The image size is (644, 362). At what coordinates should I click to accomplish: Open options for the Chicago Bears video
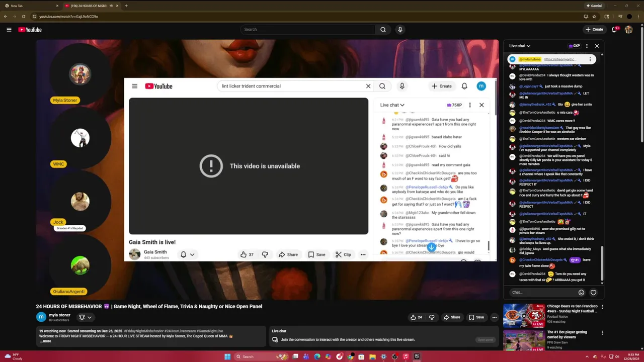pyautogui.click(x=602, y=307)
